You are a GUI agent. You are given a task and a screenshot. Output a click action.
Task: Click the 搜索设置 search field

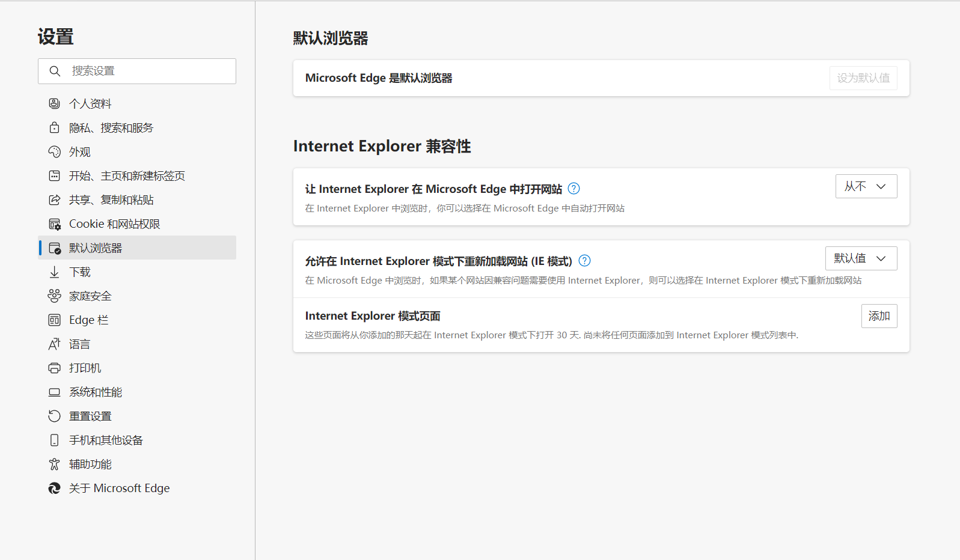[x=137, y=71]
